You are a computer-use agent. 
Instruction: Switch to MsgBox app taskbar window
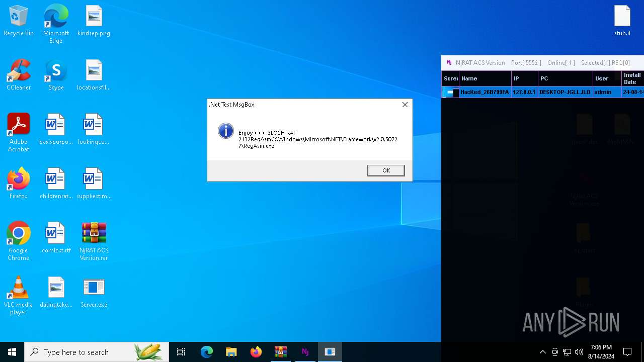pos(330,352)
